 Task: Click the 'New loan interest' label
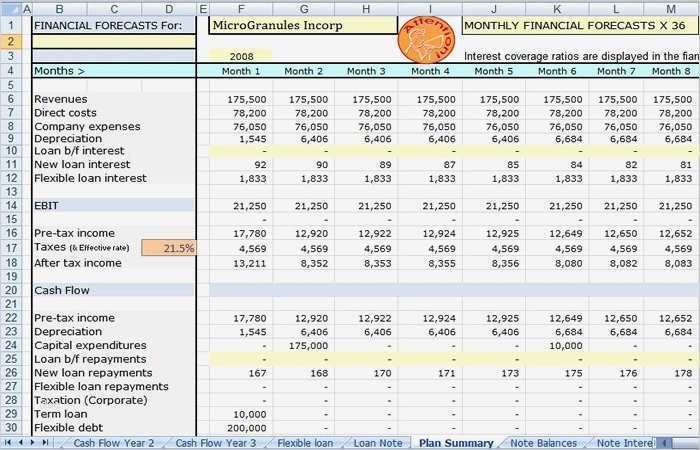pyautogui.click(x=82, y=164)
